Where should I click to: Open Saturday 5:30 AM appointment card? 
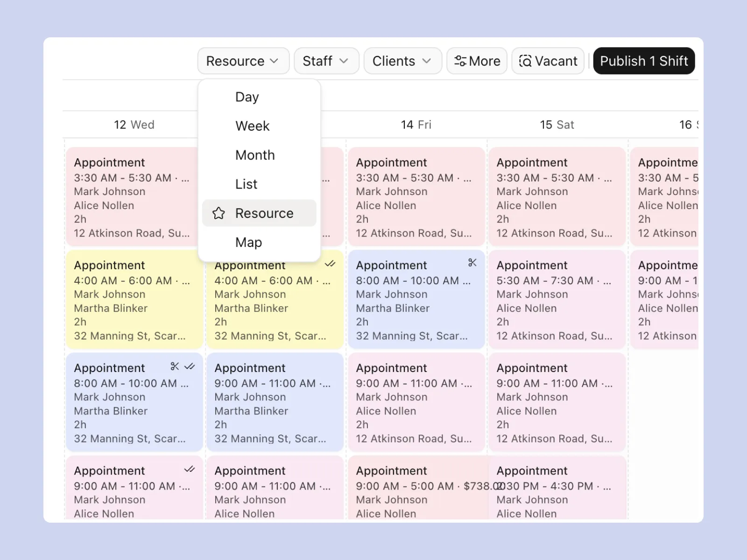click(557, 300)
